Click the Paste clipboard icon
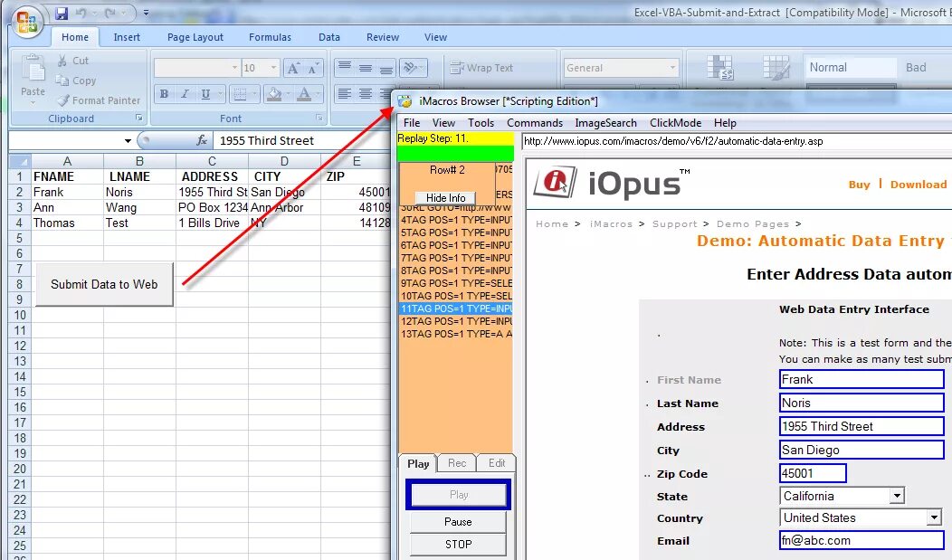 click(33, 69)
